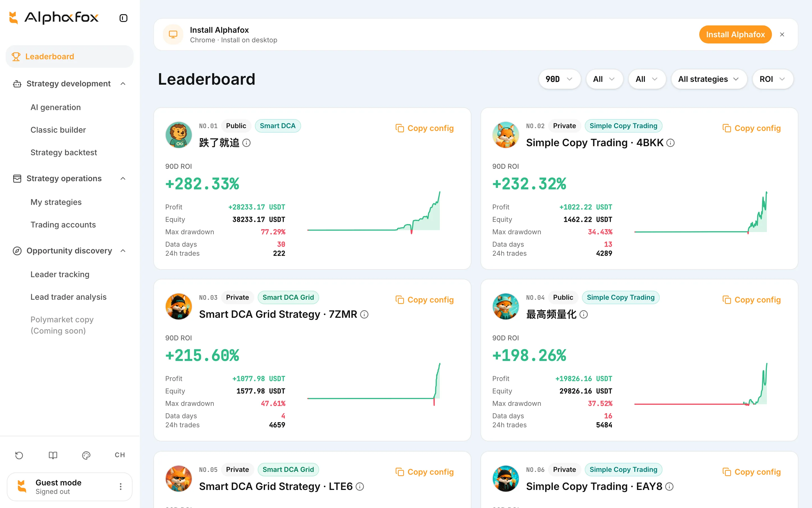Click the desktop install monitor icon

pyautogui.click(x=173, y=34)
